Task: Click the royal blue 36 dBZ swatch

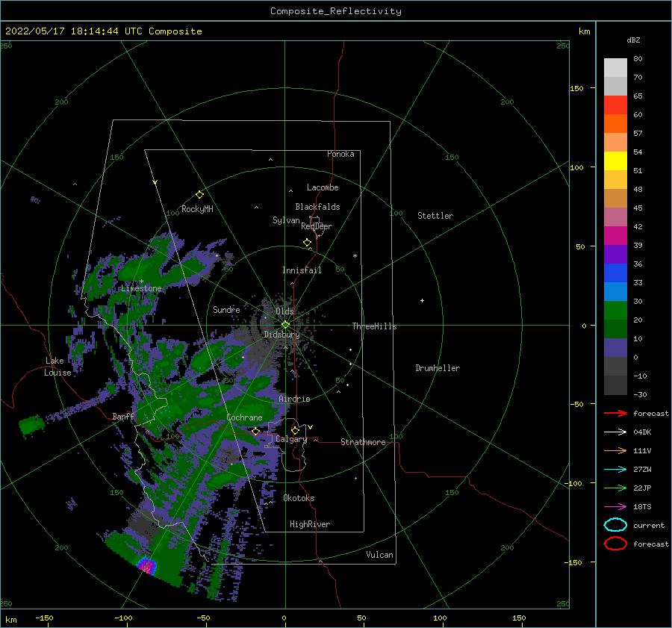Action: point(615,273)
